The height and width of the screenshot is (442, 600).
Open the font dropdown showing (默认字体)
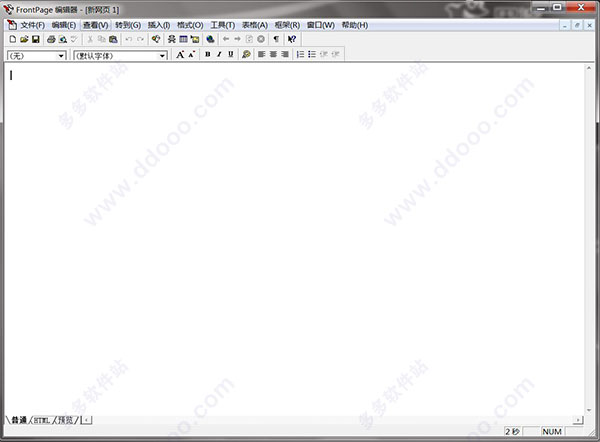click(x=120, y=56)
